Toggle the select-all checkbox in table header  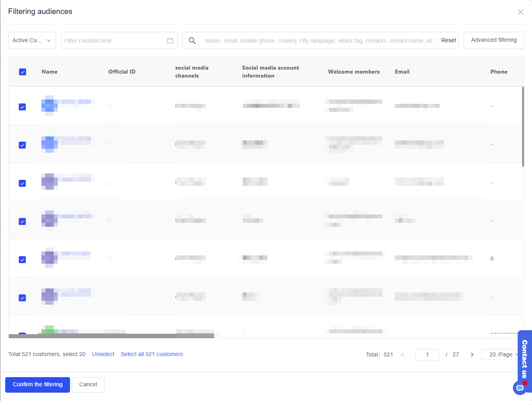pos(23,72)
